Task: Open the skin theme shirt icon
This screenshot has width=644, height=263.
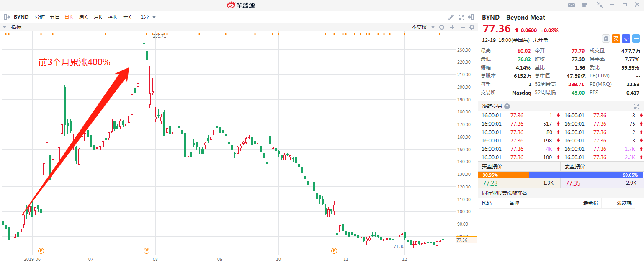Action: point(584,5)
